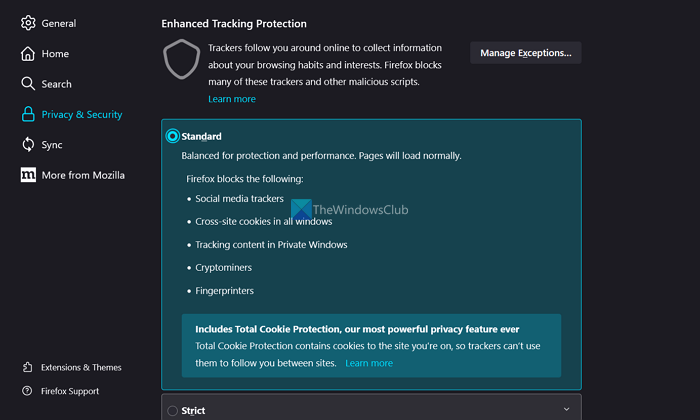Go to More from Mozilla page

pyautogui.click(x=83, y=176)
